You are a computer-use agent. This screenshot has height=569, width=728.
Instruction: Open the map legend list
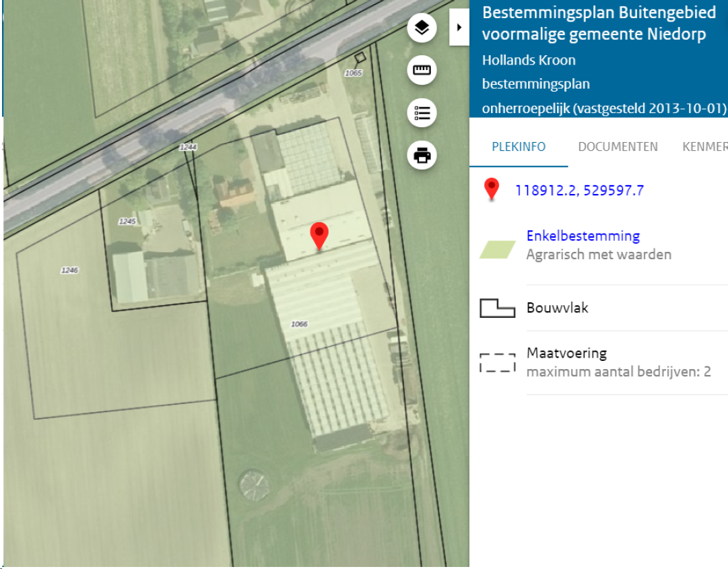tap(422, 113)
